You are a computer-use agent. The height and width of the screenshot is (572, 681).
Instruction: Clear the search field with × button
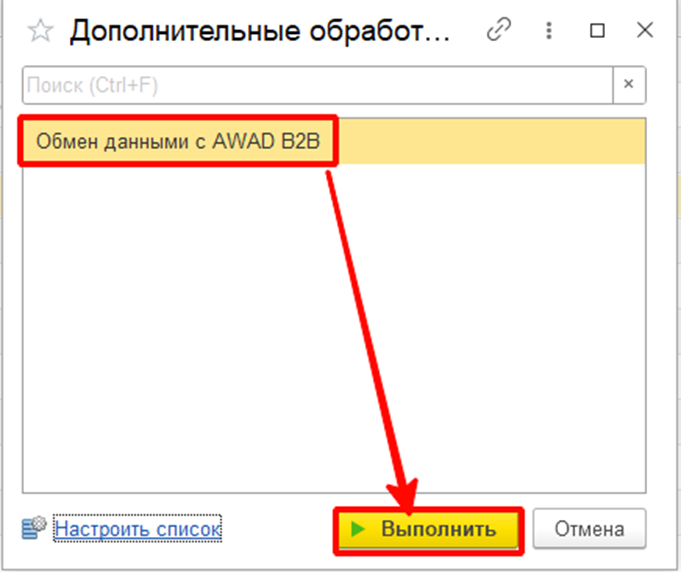(x=629, y=85)
